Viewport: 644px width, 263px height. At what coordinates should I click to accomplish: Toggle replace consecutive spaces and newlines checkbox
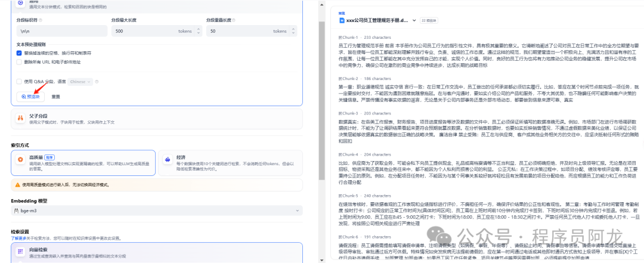(x=20, y=52)
